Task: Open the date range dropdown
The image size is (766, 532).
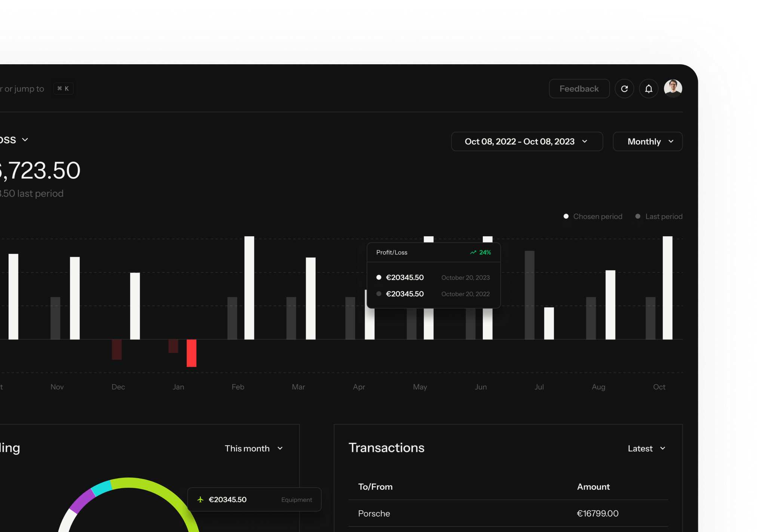Action: point(527,141)
